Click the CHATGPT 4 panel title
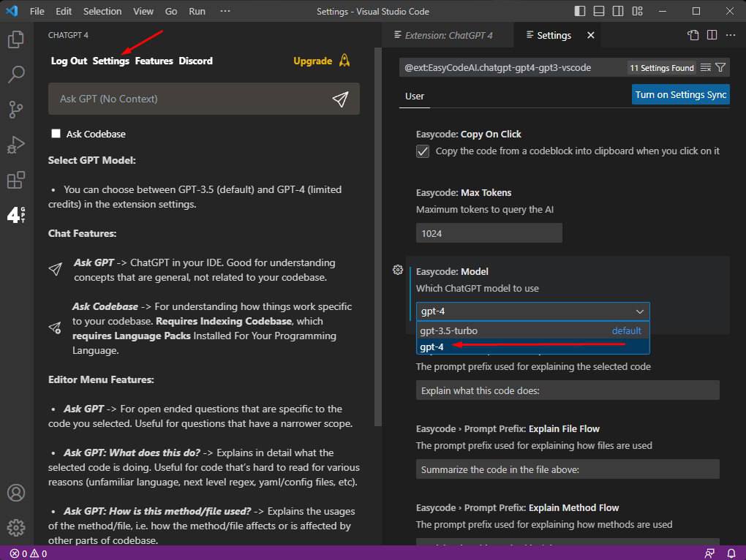Screen dimensions: 746x560 click(68, 35)
